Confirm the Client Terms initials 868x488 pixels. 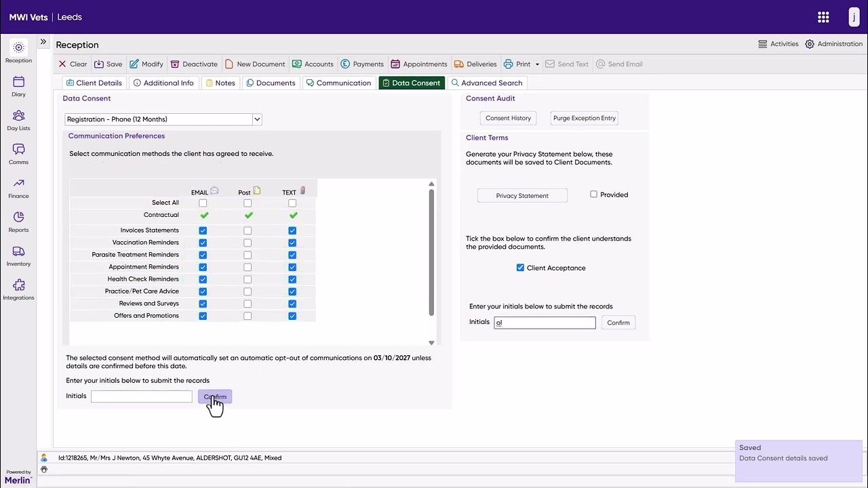click(x=618, y=323)
